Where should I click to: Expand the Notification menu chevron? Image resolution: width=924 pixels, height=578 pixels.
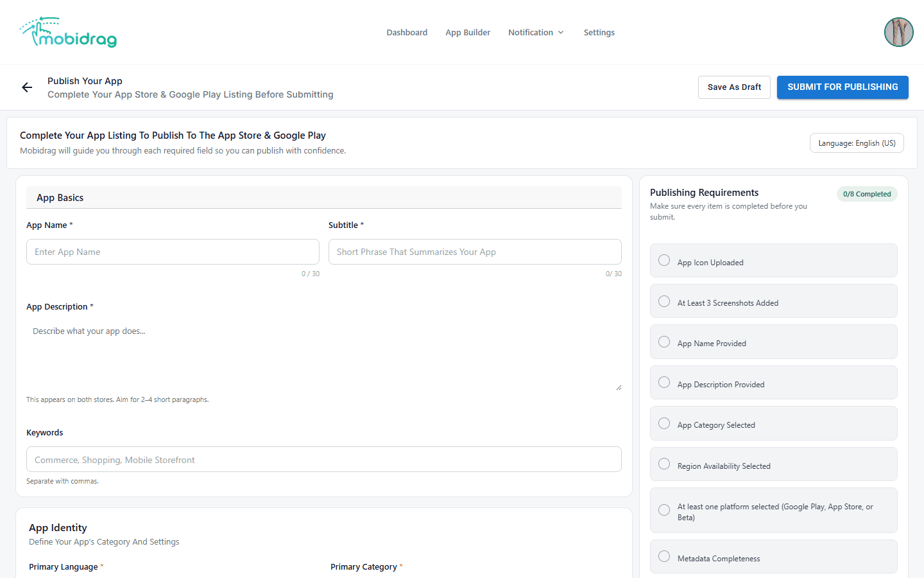[x=561, y=33]
